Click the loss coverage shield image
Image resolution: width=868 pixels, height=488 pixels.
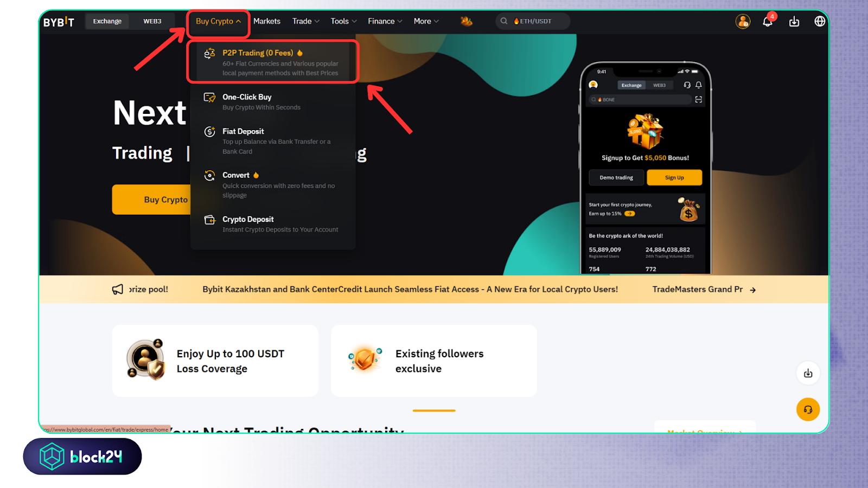click(x=145, y=359)
